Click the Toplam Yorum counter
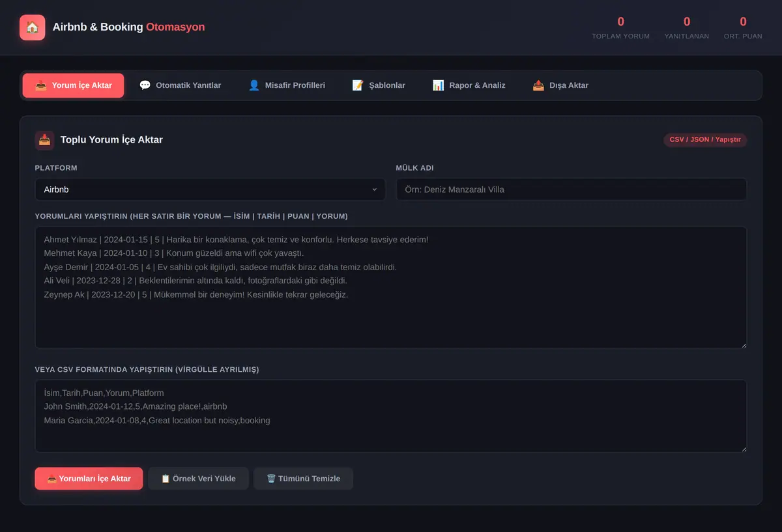This screenshot has height=532, width=782. pos(620,28)
